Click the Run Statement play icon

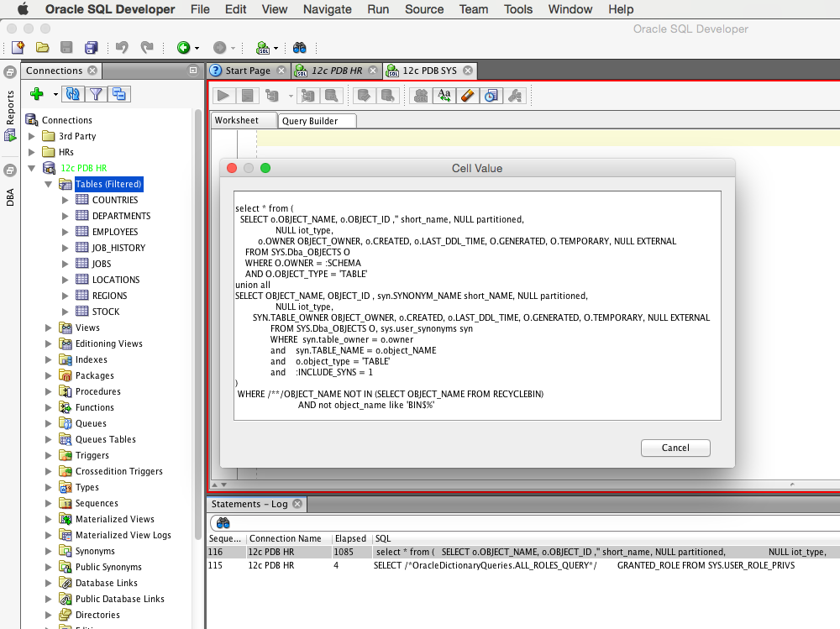coord(223,96)
